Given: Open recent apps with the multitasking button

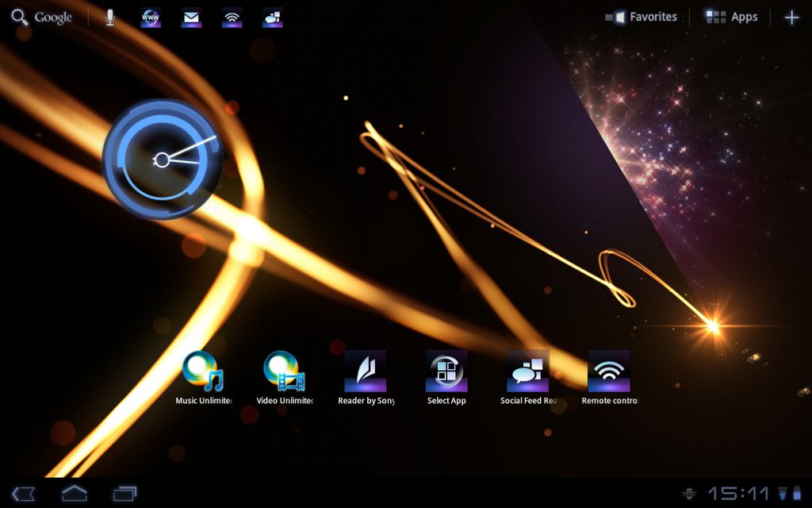Looking at the screenshot, I should coord(124,493).
